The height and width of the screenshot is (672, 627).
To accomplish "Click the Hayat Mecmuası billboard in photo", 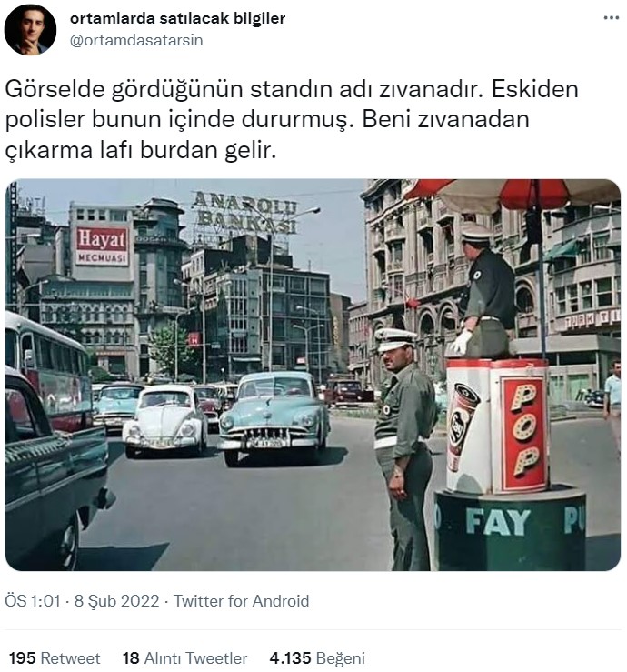I will [x=103, y=245].
